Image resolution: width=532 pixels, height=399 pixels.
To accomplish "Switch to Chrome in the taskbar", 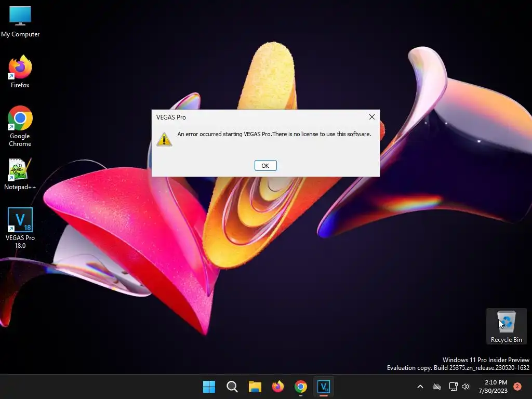I will pos(301,387).
